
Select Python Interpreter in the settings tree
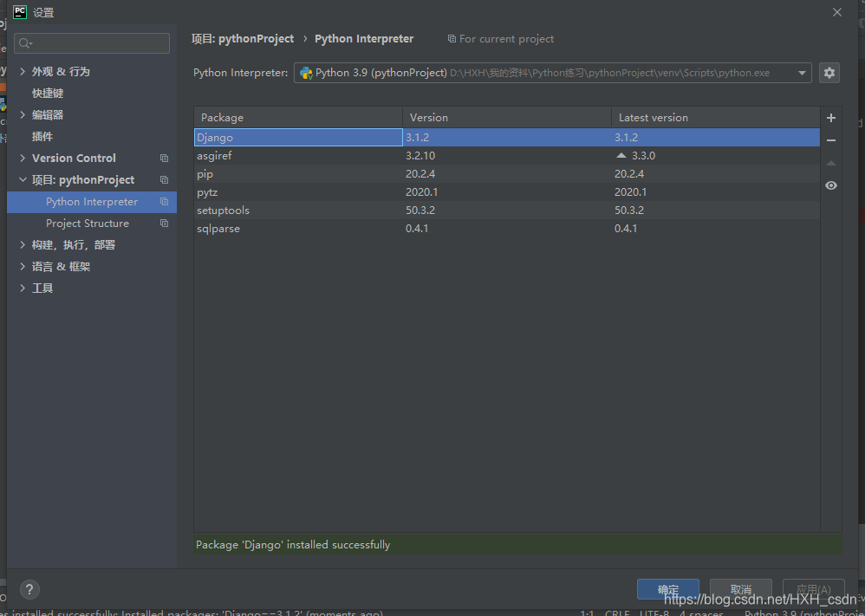click(x=92, y=202)
